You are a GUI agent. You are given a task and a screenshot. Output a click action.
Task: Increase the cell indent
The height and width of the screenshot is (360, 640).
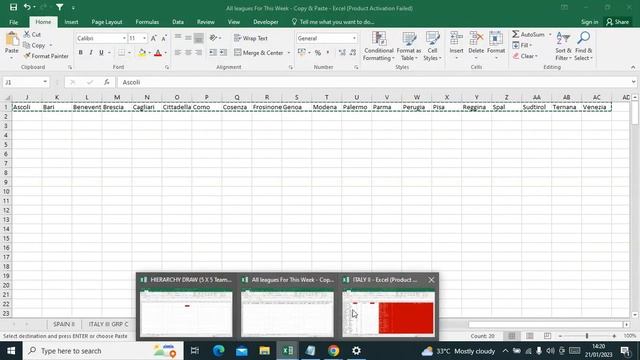pos(223,53)
